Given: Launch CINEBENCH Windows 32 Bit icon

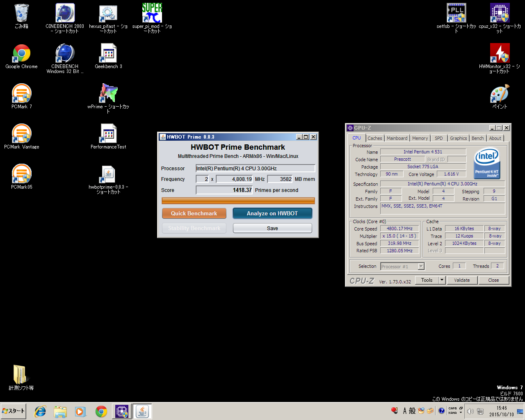Looking at the screenshot, I should 65,58.
